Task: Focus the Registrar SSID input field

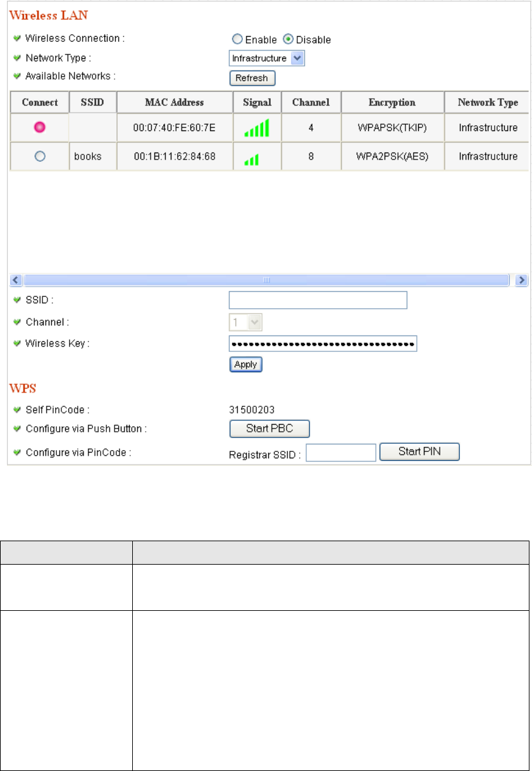Action: tap(342, 453)
